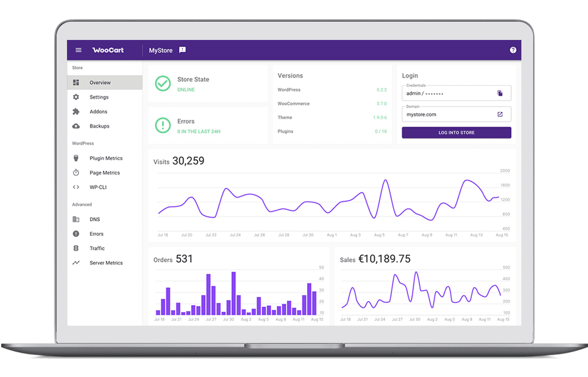
Task: Open Page Metrics page
Action: tap(105, 172)
